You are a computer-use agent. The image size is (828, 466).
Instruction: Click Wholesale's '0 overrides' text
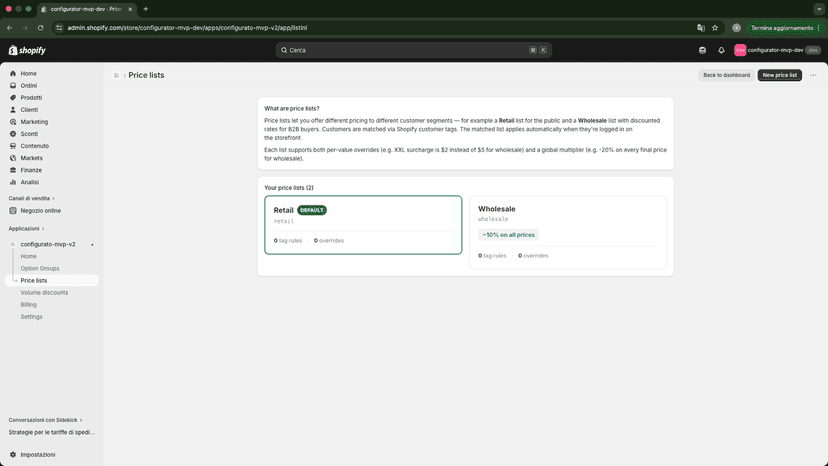coord(533,256)
